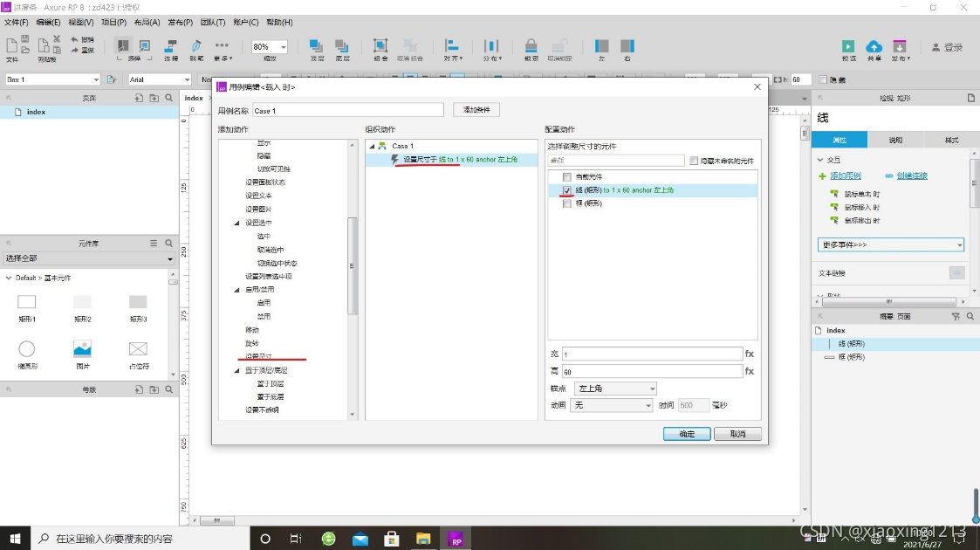Open the 视图(V) menu
This screenshot has width=980, height=550.
[x=80, y=22]
